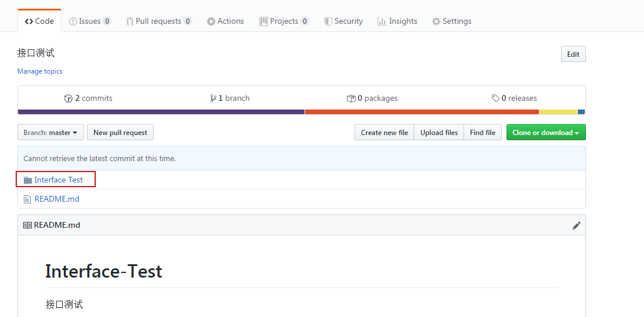The image size is (644, 317).
Task: Click the commits clock icon
Action: coord(68,99)
